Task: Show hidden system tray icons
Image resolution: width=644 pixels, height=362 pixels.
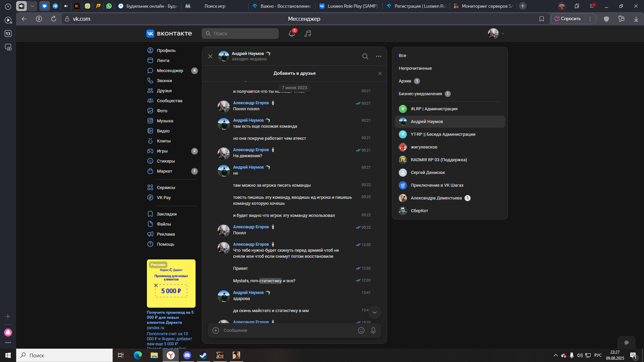Action: click(x=555, y=355)
